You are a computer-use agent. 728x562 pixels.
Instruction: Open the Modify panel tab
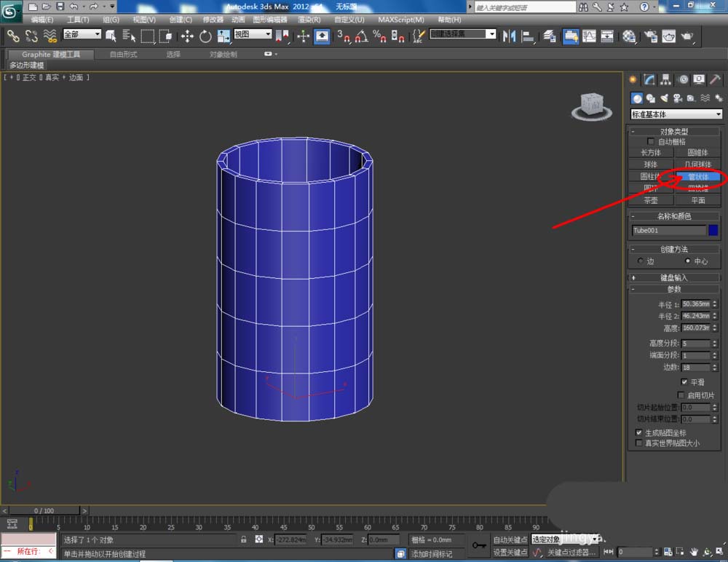tap(649, 79)
